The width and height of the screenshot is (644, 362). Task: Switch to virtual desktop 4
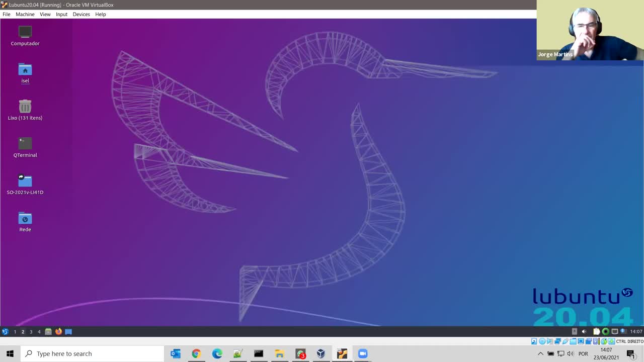[39, 331]
